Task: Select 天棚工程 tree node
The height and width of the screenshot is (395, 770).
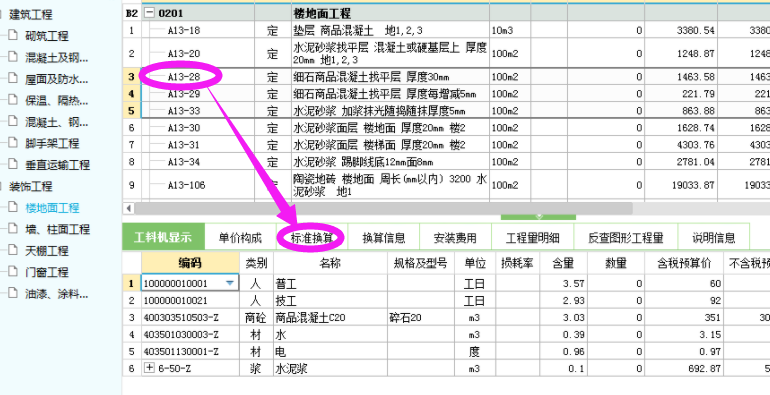Action: (x=47, y=251)
